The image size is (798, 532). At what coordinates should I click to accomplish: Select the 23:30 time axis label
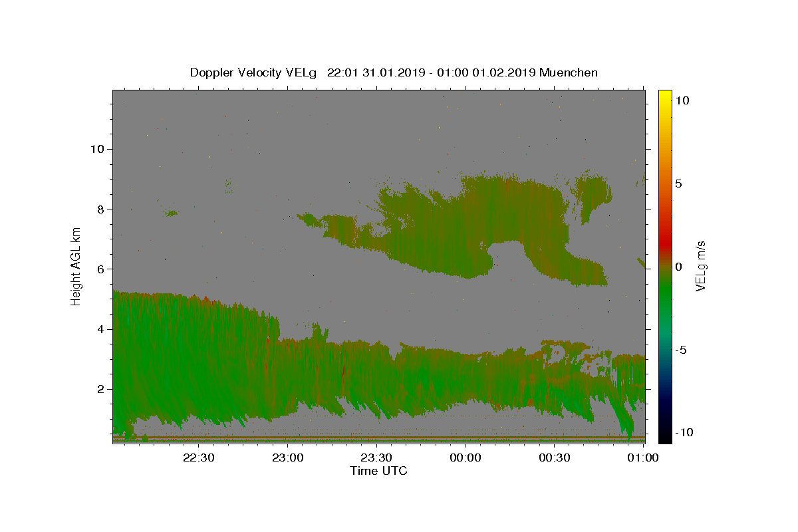376,458
